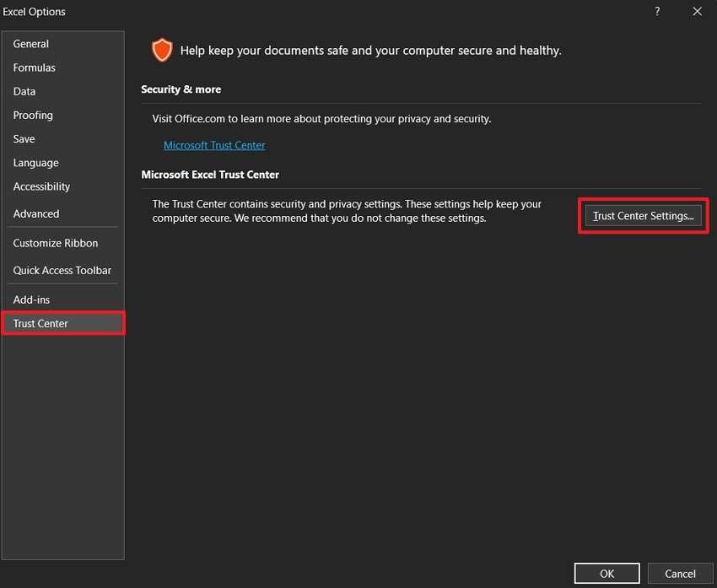Choose Accessibility in the sidebar

[62, 186]
